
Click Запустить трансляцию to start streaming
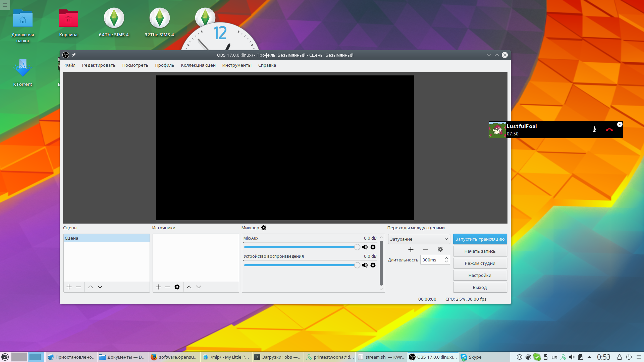click(x=480, y=239)
